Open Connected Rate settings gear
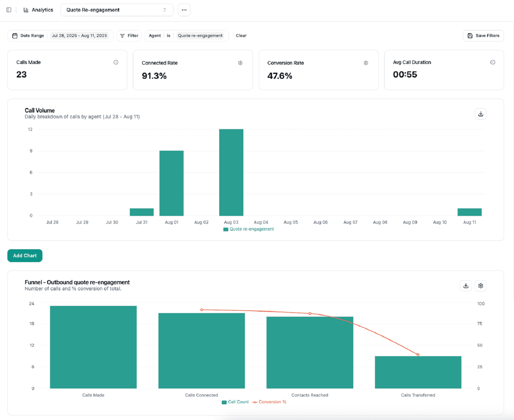The width and height of the screenshot is (514, 420). pos(240,63)
